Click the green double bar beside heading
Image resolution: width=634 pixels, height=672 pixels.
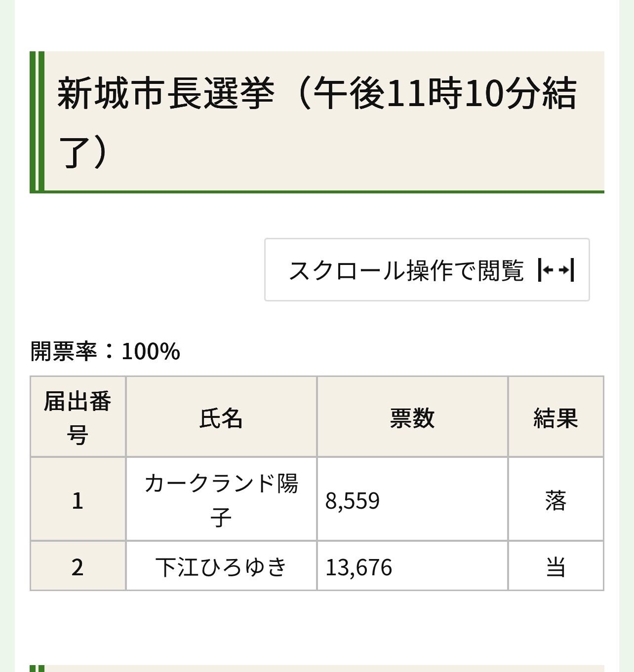tap(37, 122)
